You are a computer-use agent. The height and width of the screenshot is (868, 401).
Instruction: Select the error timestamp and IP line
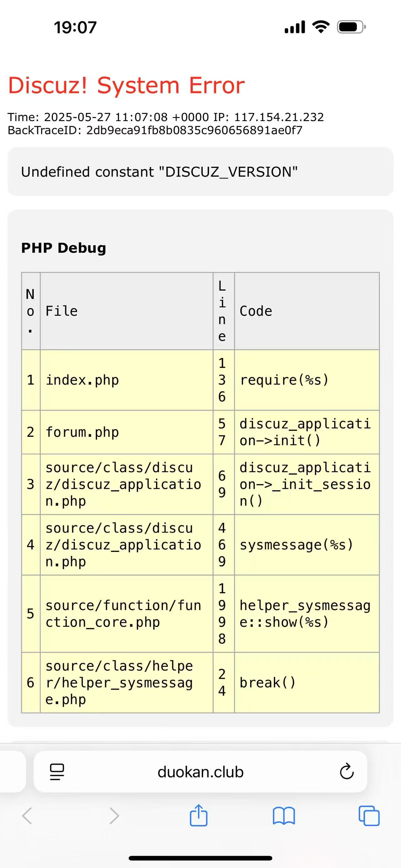coord(166,117)
